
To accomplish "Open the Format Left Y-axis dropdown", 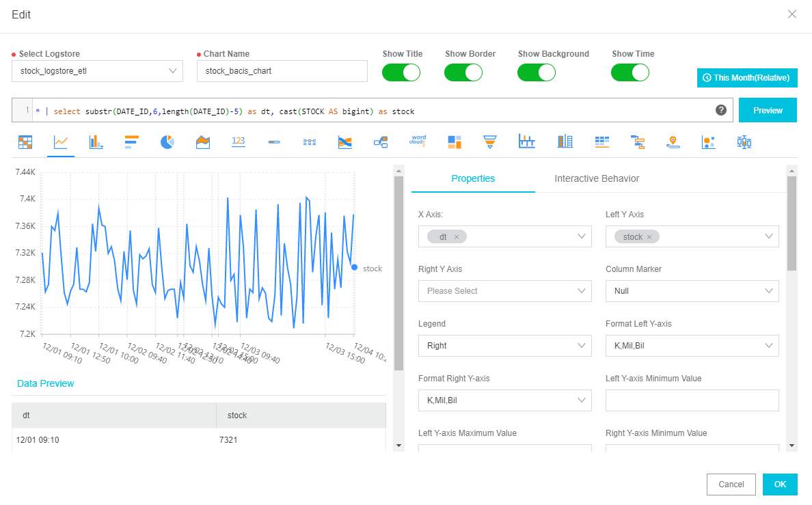I will (x=692, y=346).
